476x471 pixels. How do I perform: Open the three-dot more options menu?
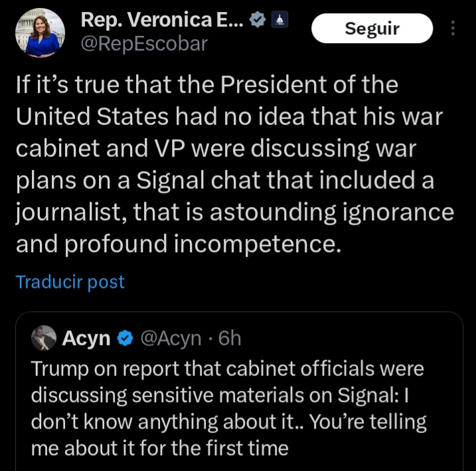[x=453, y=28]
